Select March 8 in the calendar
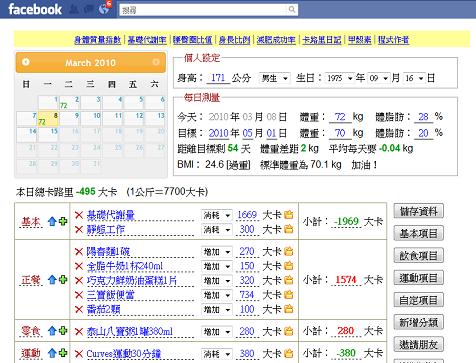Viewport: 476px width, 363px height. (x=48, y=119)
